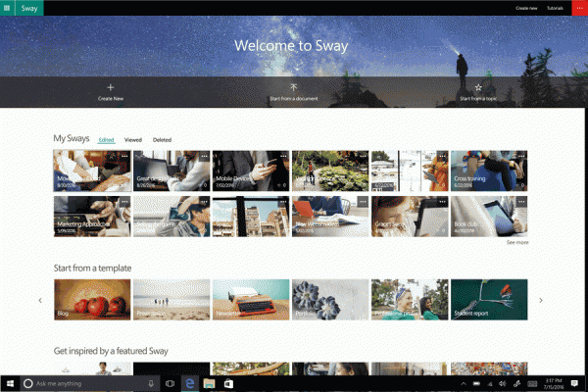Viewport: 588px width, 392px height.
Task: Click the touch keyboard tray icon
Action: [x=532, y=384]
